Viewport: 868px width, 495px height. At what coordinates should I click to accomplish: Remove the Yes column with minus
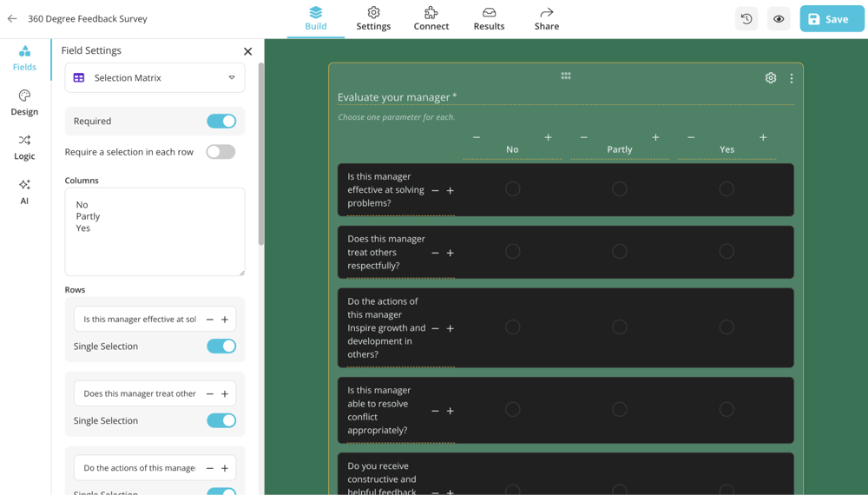(x=691, y=137)
